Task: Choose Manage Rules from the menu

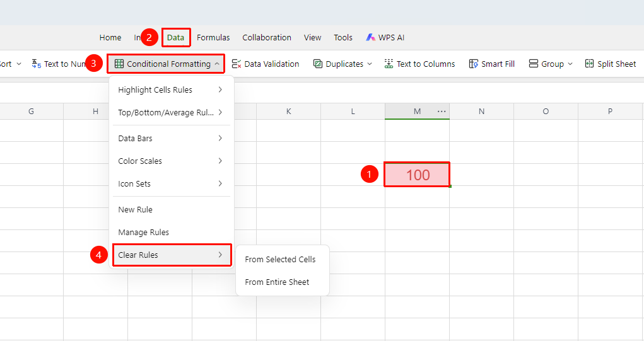Action: 171,232
